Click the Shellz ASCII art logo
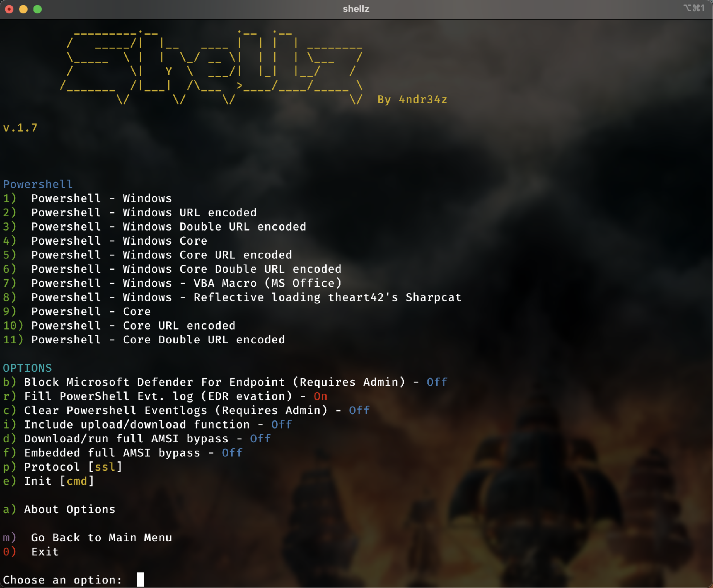The width and height of the screenshot is (713, 588). coord(212,67)
